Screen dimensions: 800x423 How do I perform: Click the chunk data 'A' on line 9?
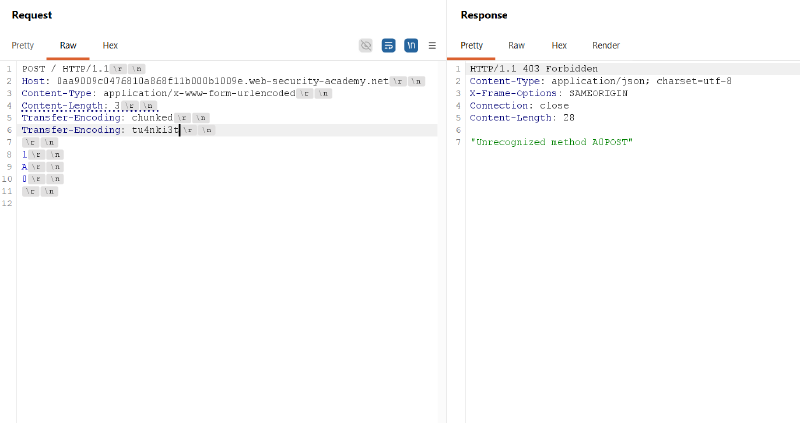[24, 167]
